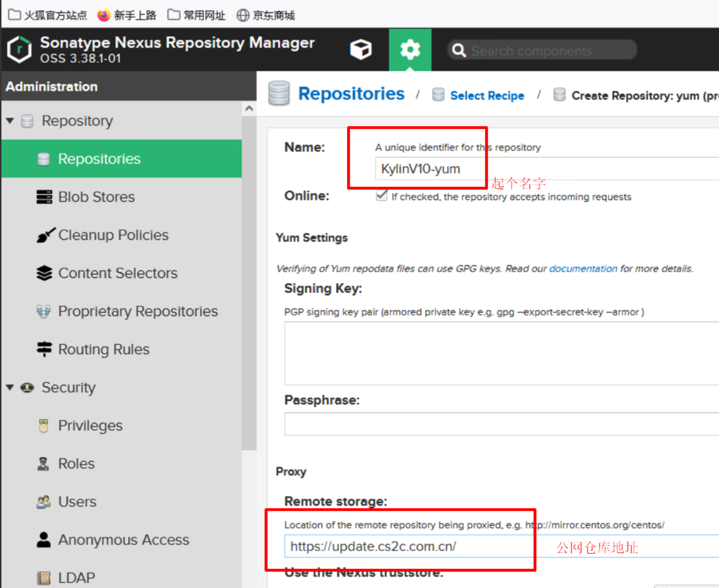Open the Browse cube icon
This screenshot has width=719, height=588.
361,50
